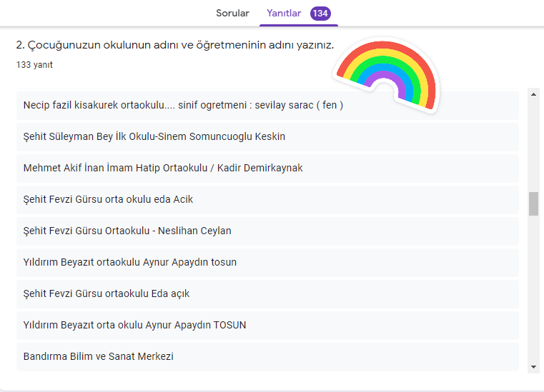Image resolution: width=544 pixels, height=392 pixels.
Task: Click scrollbar track below the thumb
Action: coord(533,286)
